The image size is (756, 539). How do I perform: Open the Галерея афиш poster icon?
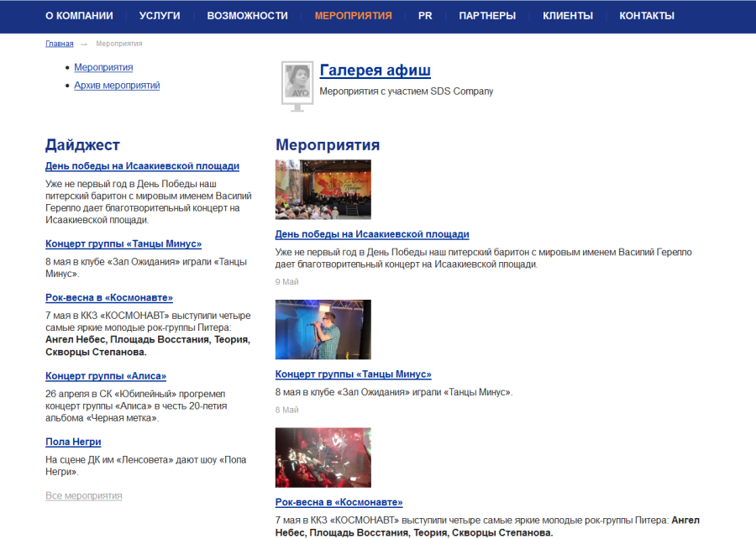click(297, 86)
